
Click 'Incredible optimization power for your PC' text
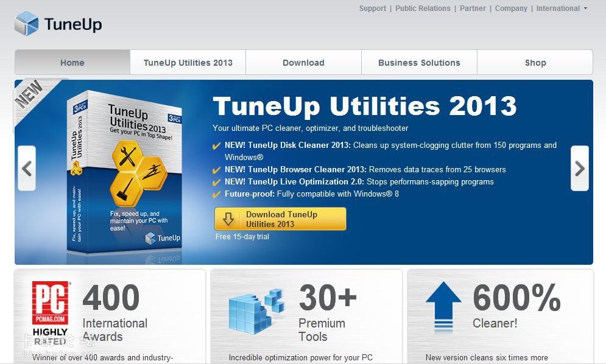(x=301, y=358)
